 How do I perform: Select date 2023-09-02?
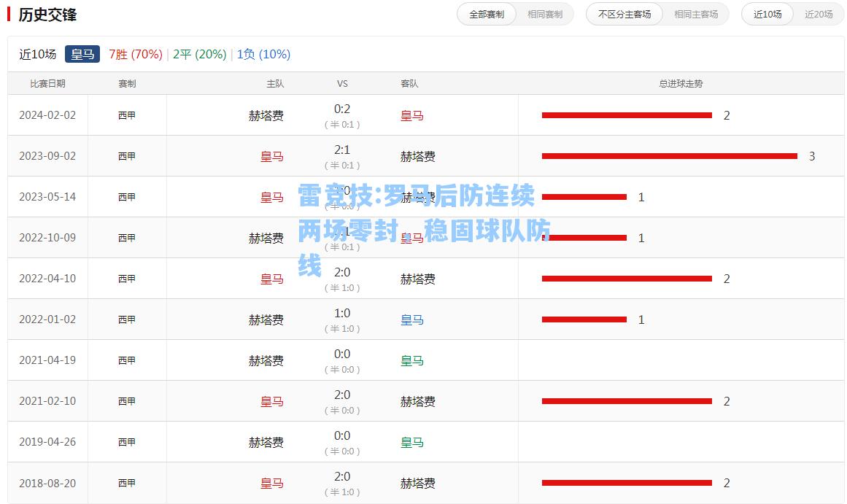[x=47, y=156]
